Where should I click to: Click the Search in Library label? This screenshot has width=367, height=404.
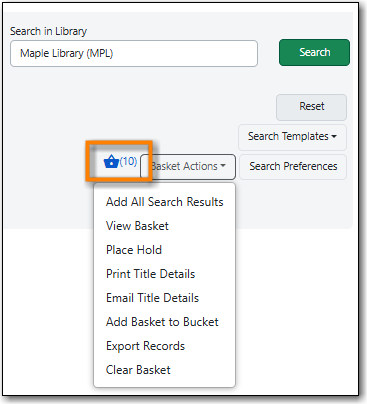click(x=48, y=31)
